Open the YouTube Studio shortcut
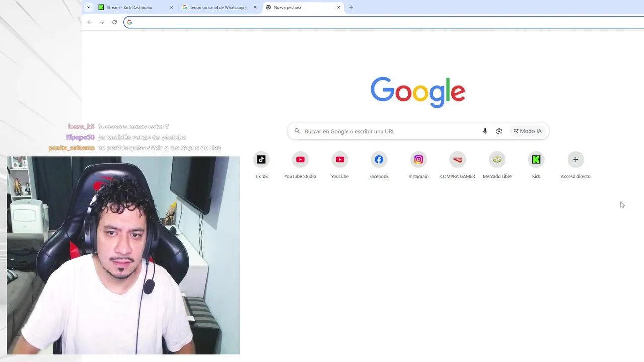Screen dimensions: 644x362 pos(300,165)
